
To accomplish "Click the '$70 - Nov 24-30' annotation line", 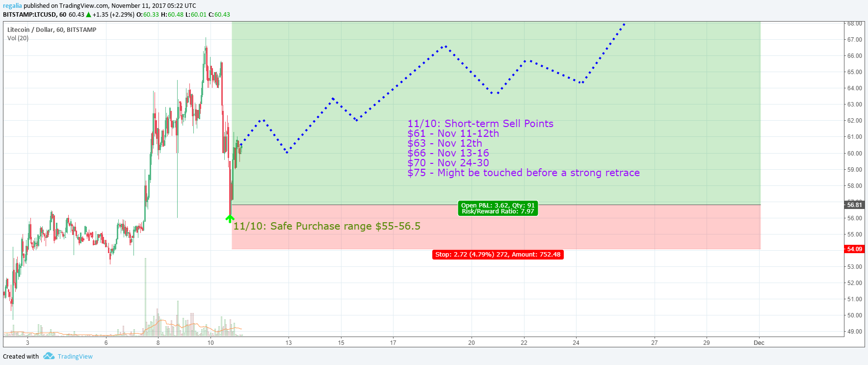I will click(448, 163).
